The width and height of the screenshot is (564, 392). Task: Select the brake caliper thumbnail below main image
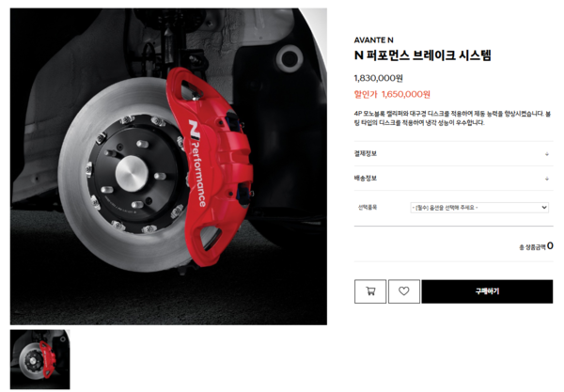[39, 359]
